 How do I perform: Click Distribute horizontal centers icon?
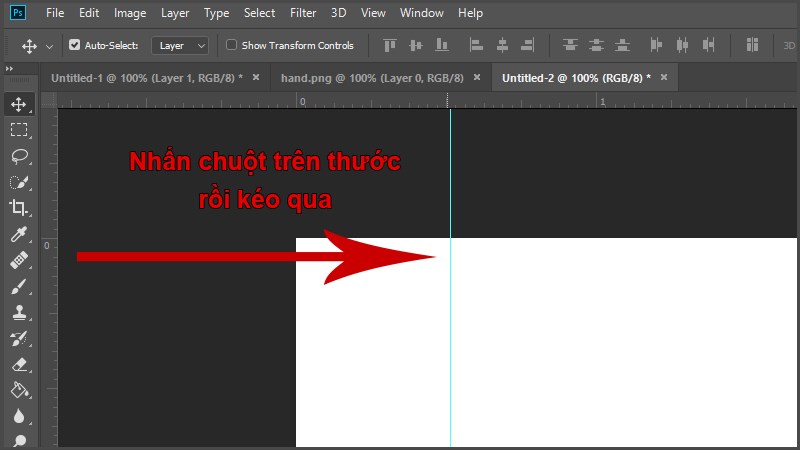[682, 45]
